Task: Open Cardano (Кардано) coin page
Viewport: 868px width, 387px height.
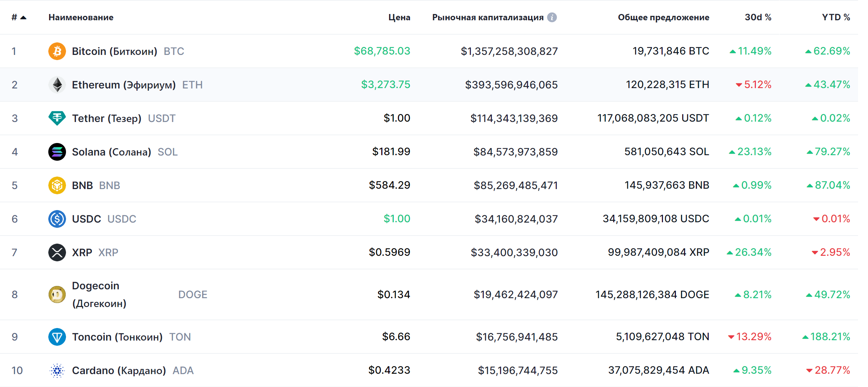Action: [119, 370]
